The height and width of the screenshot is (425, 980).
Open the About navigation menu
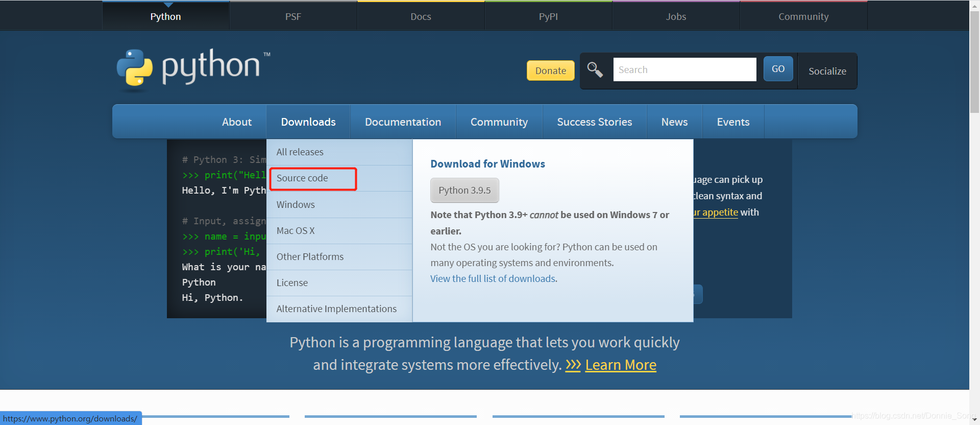[237, 122]
